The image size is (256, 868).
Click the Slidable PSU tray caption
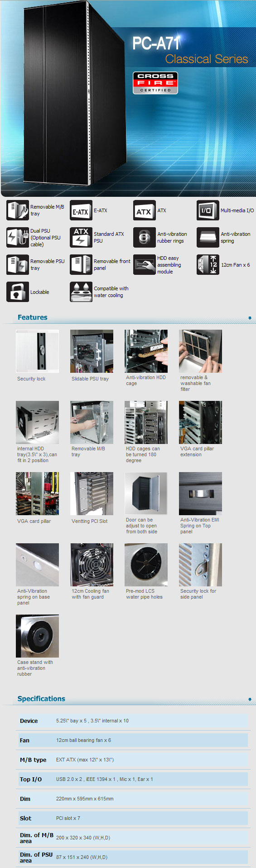pos(90,379)
